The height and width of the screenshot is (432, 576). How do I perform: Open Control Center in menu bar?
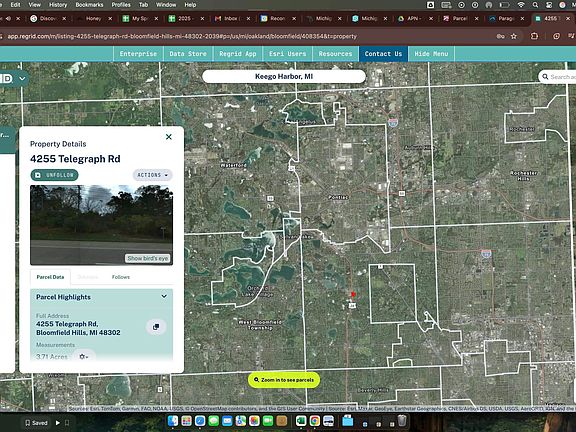click(549, 5)
